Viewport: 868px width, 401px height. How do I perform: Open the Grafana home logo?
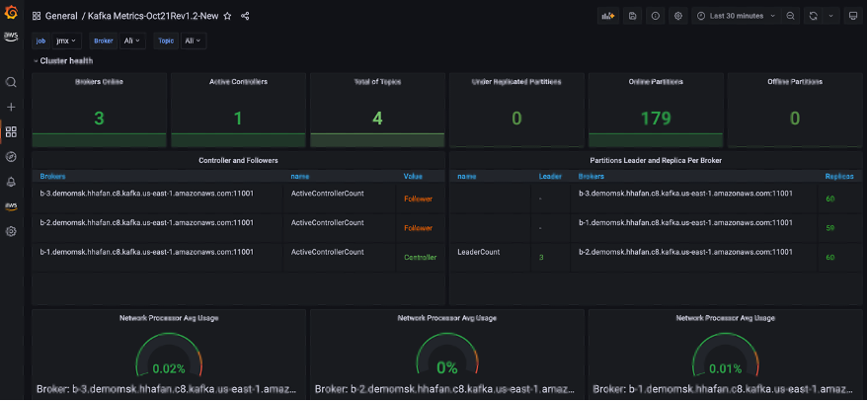coord(11,13)
